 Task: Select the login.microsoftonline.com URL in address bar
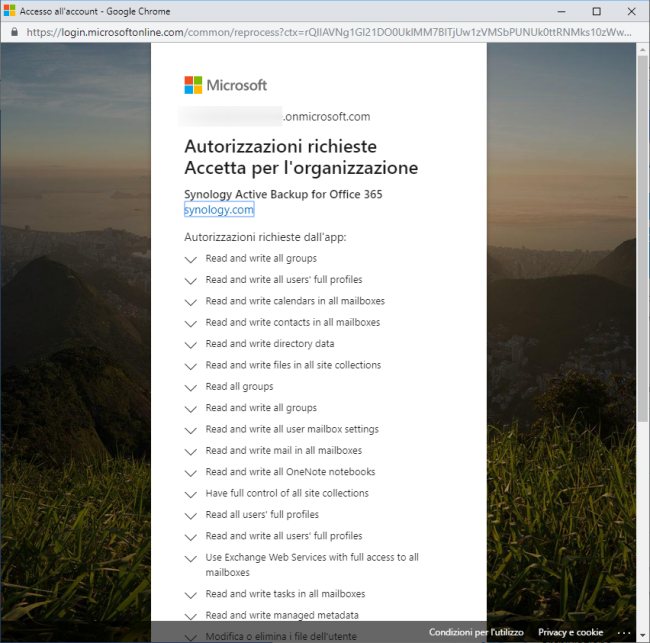[x=329, y=32]
